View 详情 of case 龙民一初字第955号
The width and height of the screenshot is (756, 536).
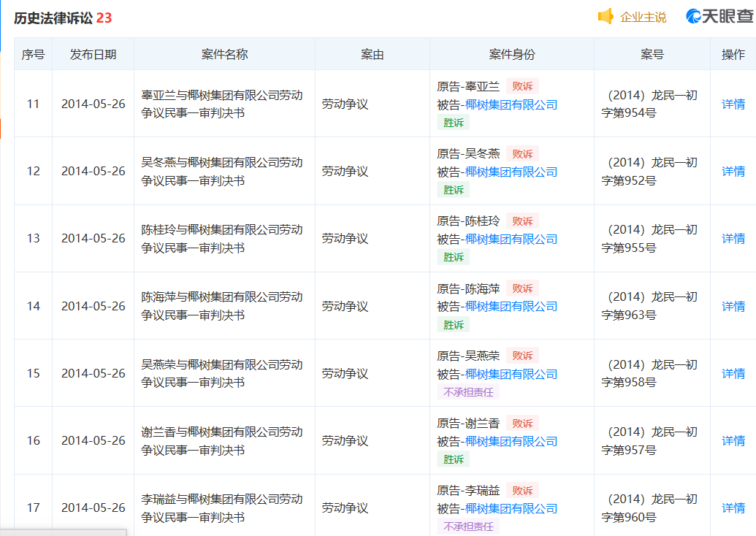point(733,238)
